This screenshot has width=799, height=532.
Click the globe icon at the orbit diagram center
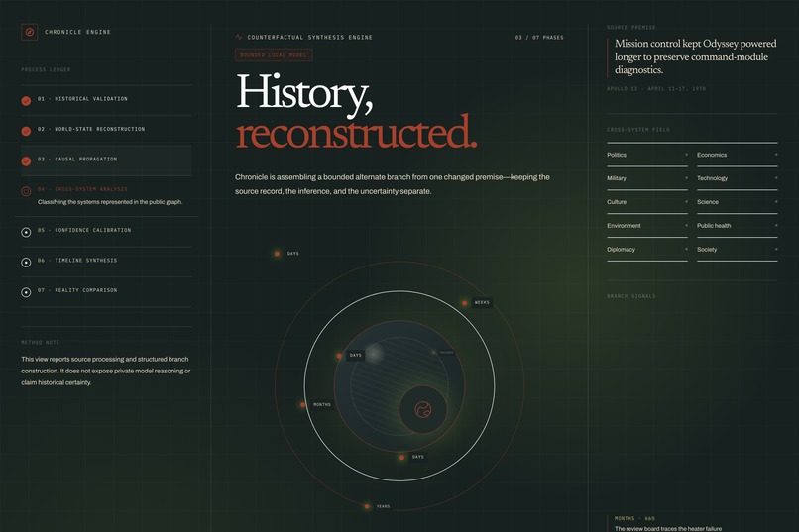coord(423,409)
